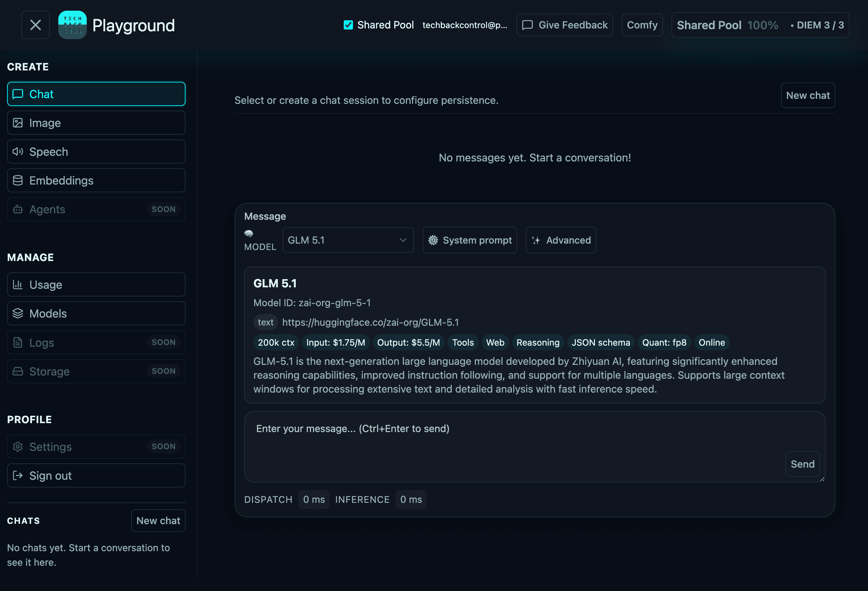Click the INFERENCE 0 ms value
Viewport: 868px width, 591px height.
(411, 500)
